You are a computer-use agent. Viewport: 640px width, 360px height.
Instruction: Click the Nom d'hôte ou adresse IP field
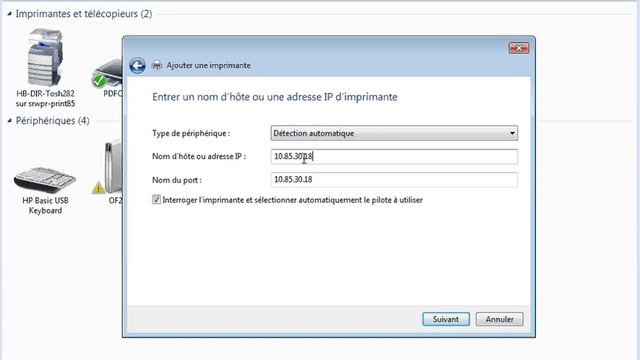click(x=394, y=156)
